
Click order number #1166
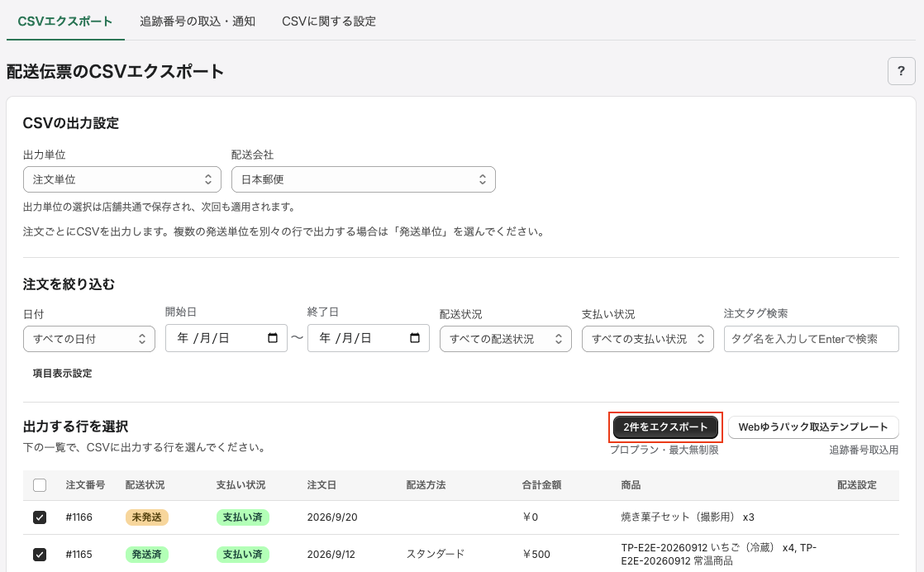pyautogui.click(x=79, y=517)
